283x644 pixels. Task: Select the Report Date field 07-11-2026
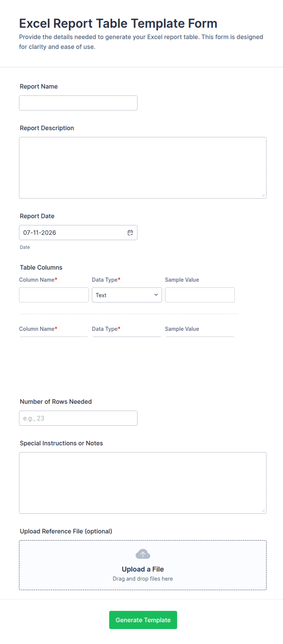[x=78, y=233]
